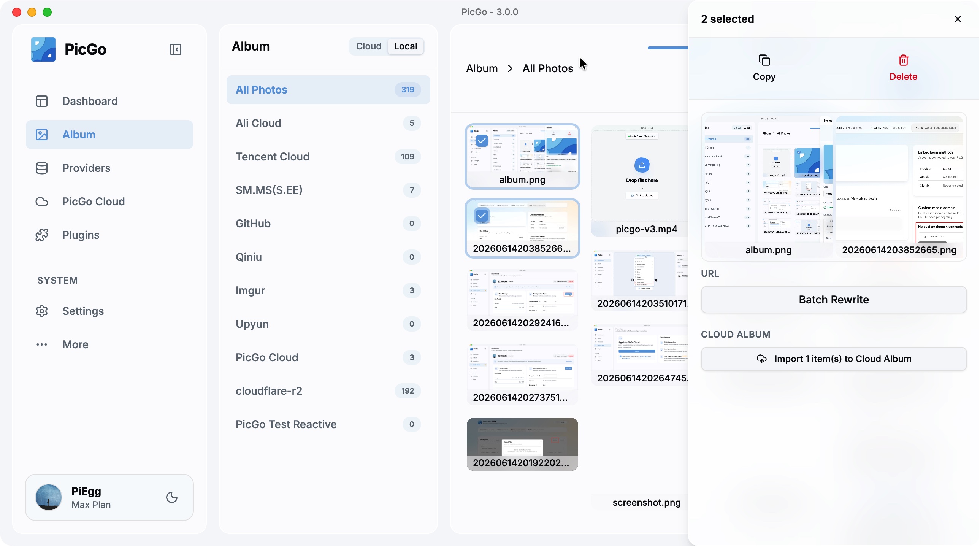
Task: Switch album view to Local
Action: (x=406, y=46)
